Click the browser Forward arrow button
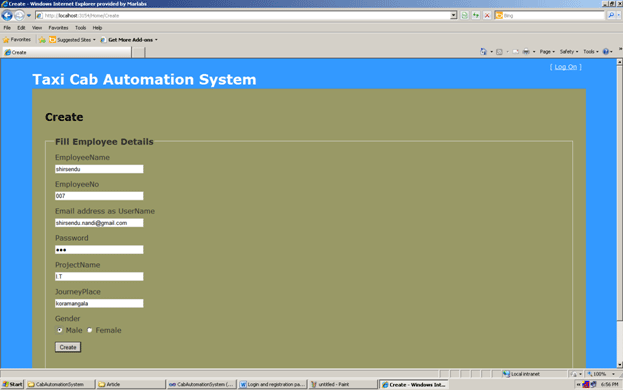 [x=19, y=15]
